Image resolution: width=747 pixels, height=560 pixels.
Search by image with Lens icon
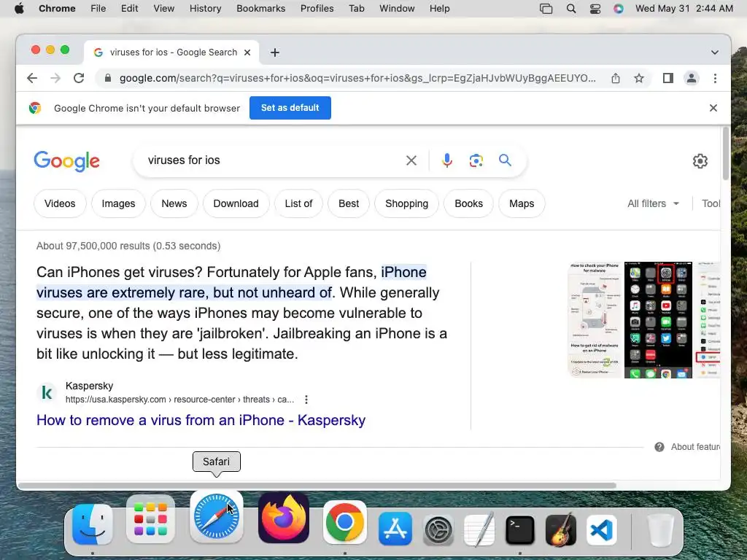pos(476,160)
